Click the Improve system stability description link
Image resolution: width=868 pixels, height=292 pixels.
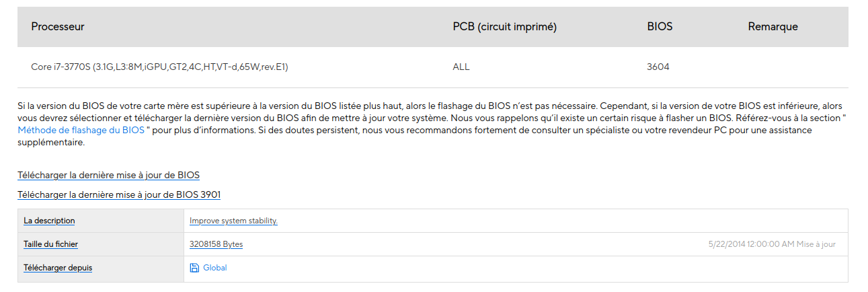tap(233, 221)
